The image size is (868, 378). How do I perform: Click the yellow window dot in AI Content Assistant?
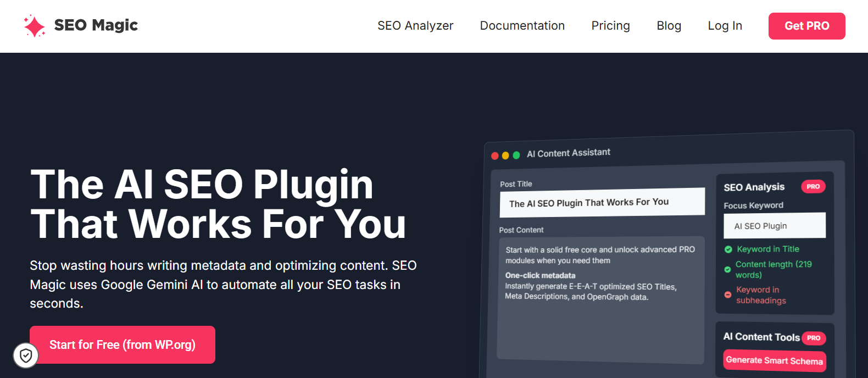click(x=505, y=155)
